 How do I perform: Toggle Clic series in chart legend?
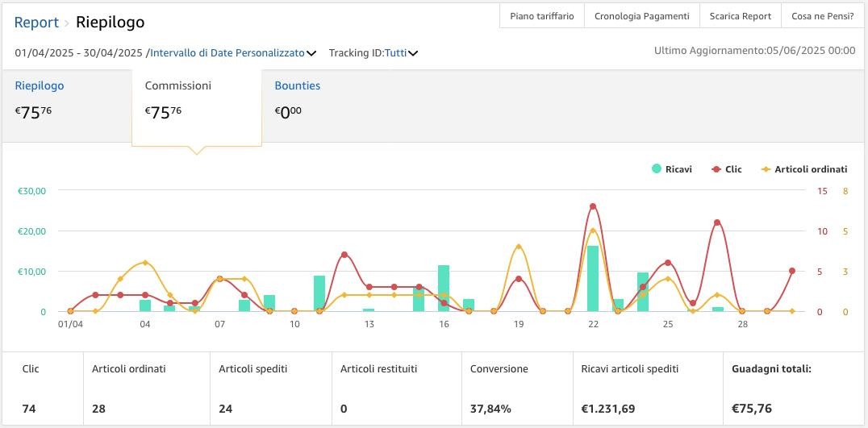[732, 169]
